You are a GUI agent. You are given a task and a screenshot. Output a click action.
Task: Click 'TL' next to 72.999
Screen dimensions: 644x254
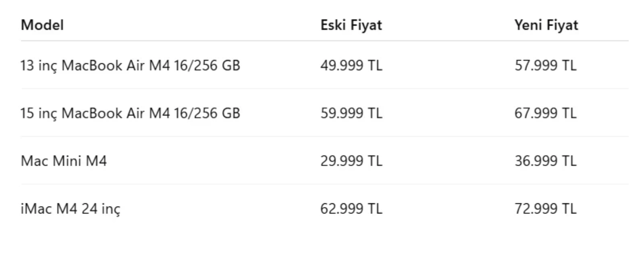point(569,209)
